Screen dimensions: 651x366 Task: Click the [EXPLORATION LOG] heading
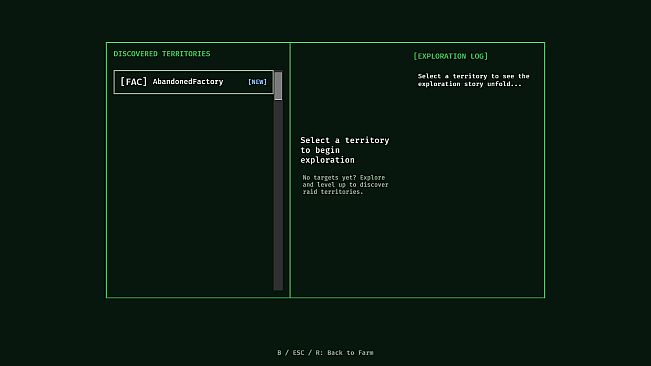point(450,56)
